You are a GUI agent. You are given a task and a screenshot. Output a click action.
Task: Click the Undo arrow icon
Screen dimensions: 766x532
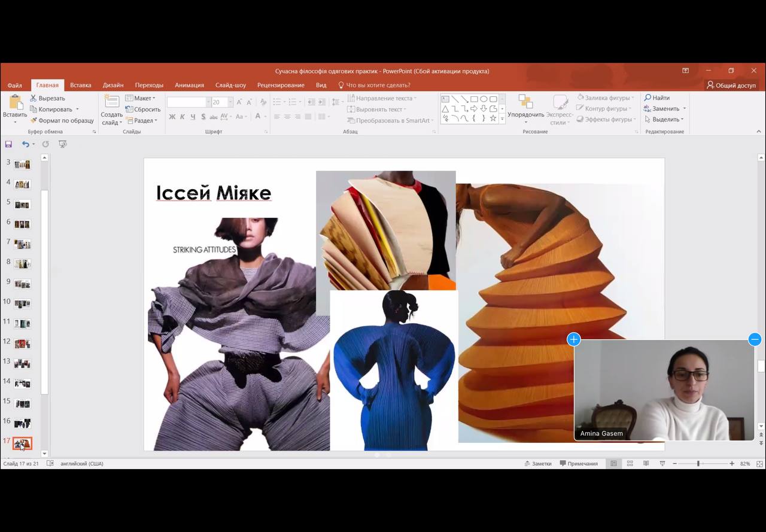point(25,144)
